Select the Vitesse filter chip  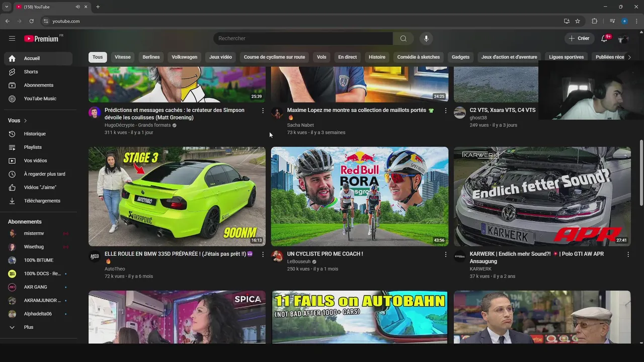123,57
